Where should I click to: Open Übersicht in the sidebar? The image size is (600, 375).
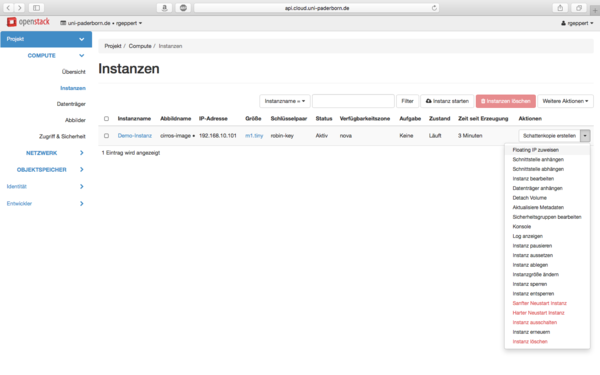click(x=73, y=72)
